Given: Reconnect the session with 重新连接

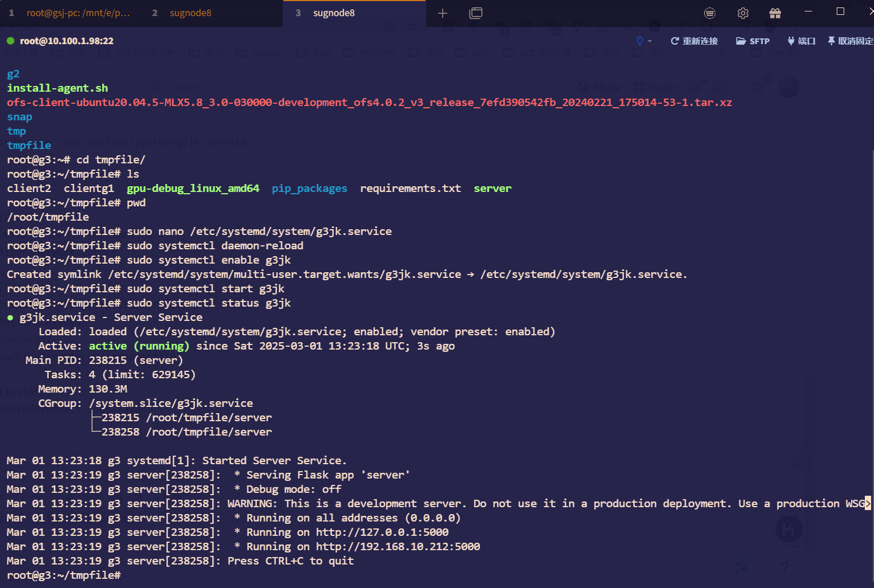Looking at the screenshot, I should (694, 41).
